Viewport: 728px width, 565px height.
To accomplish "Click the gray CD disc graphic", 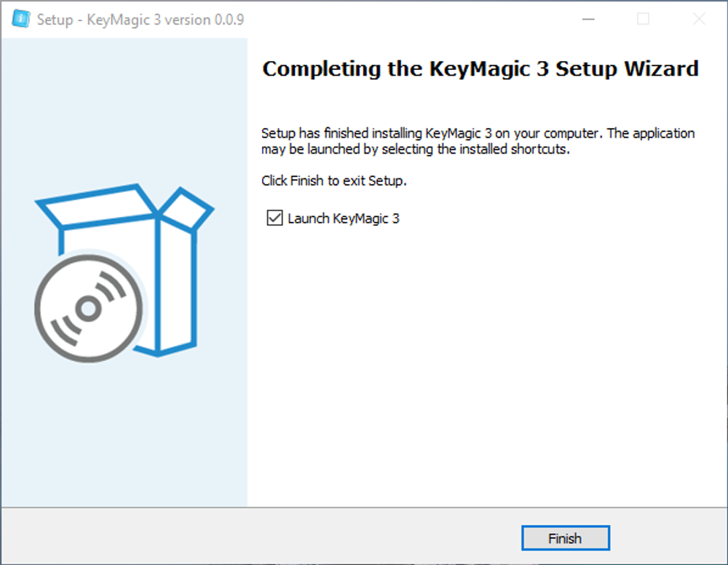I will (x=88, y=308).
